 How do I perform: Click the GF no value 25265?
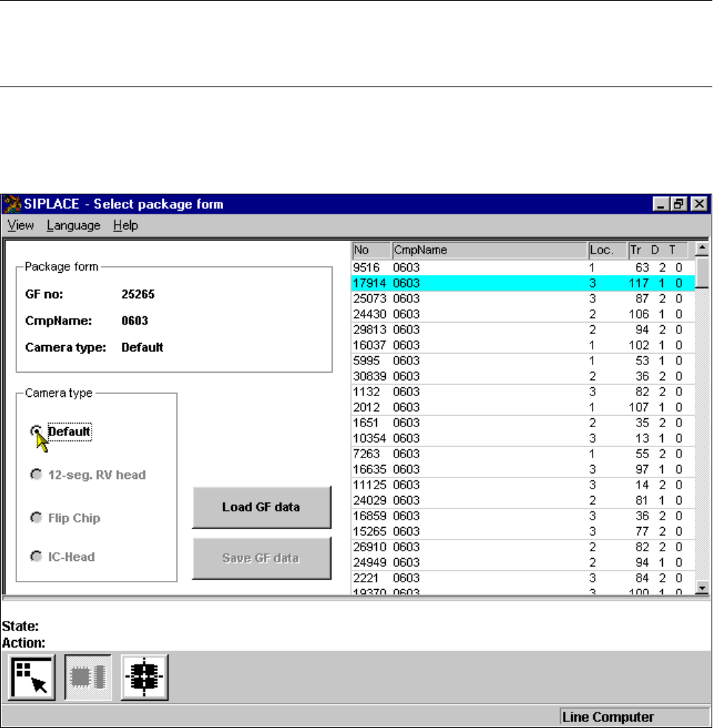click(x=138, y=294)
